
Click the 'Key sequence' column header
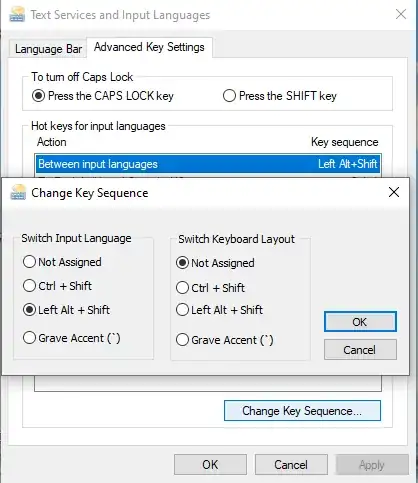click(345, 142)
